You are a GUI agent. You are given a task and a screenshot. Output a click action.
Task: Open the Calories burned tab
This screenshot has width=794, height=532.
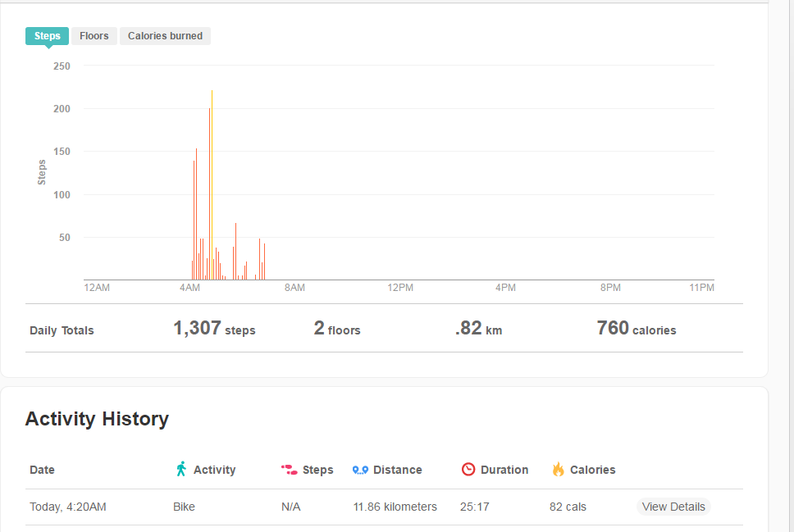[165, 36]
